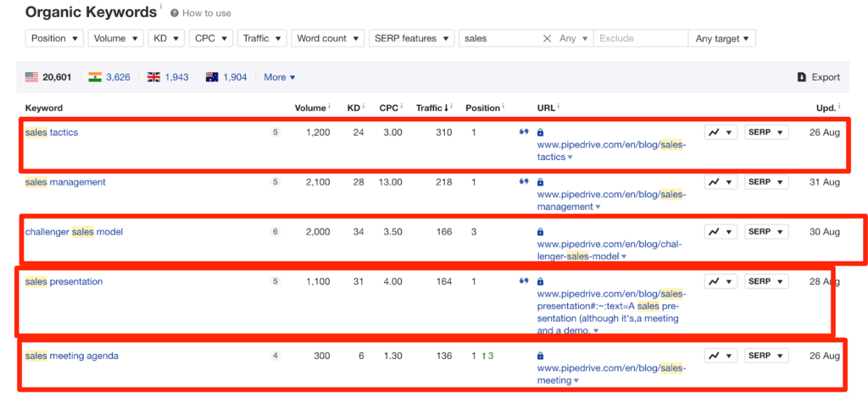
Task: Open trend chart icon for sales tactics
Action: [x=721, y=132]
